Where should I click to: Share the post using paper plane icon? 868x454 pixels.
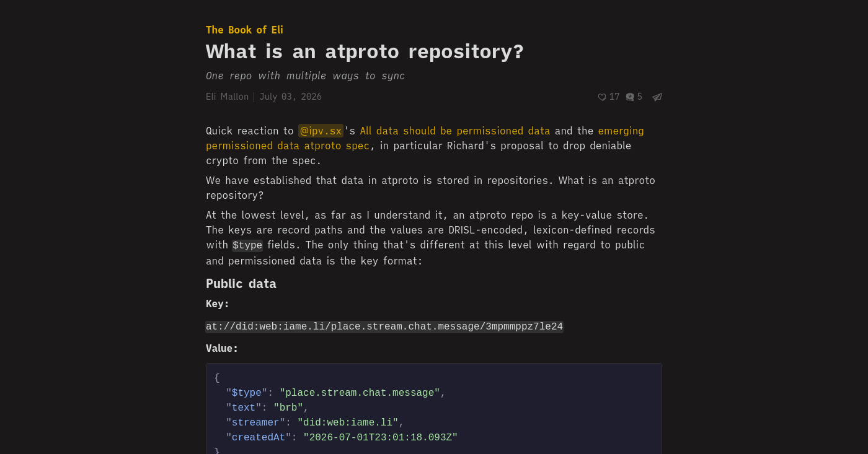(657, 97)
